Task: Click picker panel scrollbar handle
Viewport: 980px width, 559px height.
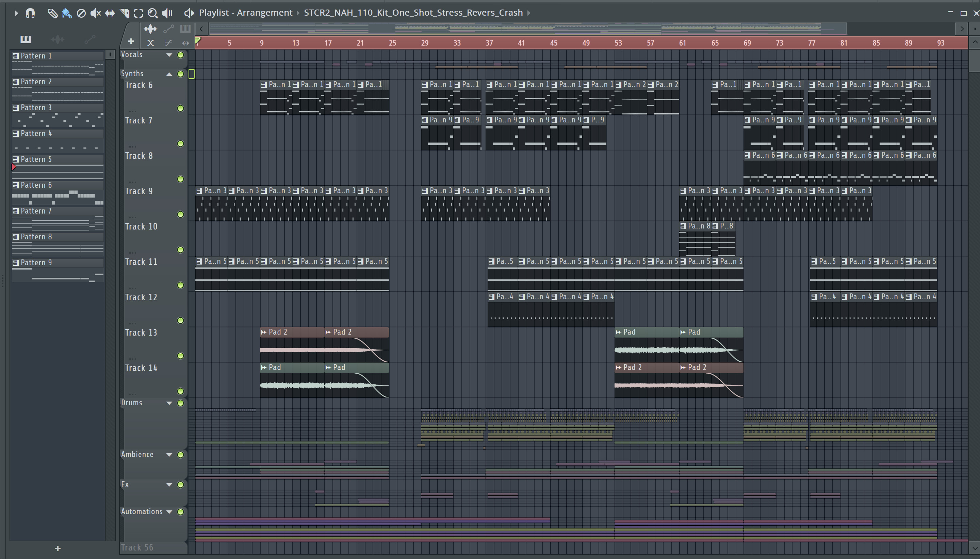Action: [110, 54]
